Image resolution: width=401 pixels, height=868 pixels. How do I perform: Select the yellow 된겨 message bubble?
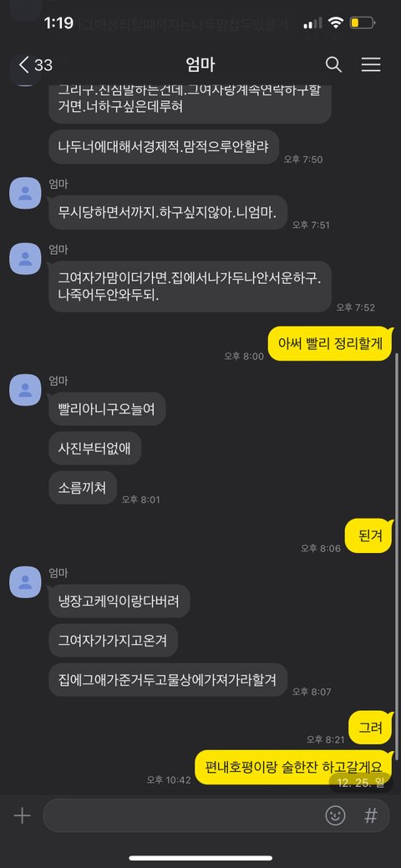[x=369, y=536]
